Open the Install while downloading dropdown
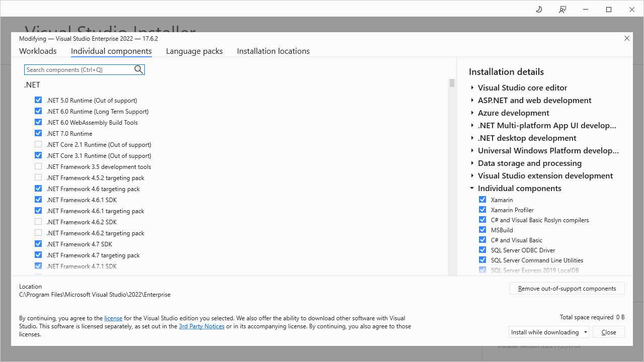The height and width of the screenshot is (362, 644). coord(585,332)
